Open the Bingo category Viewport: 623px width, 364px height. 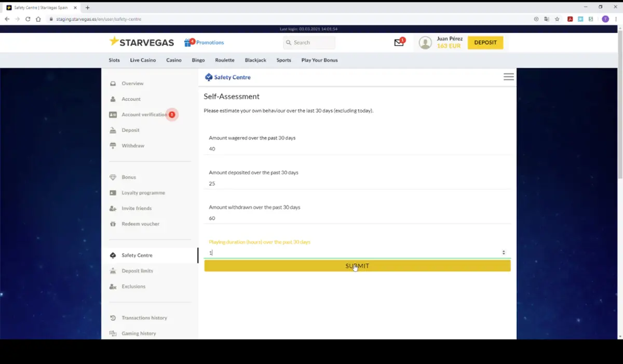click(198, 60)
